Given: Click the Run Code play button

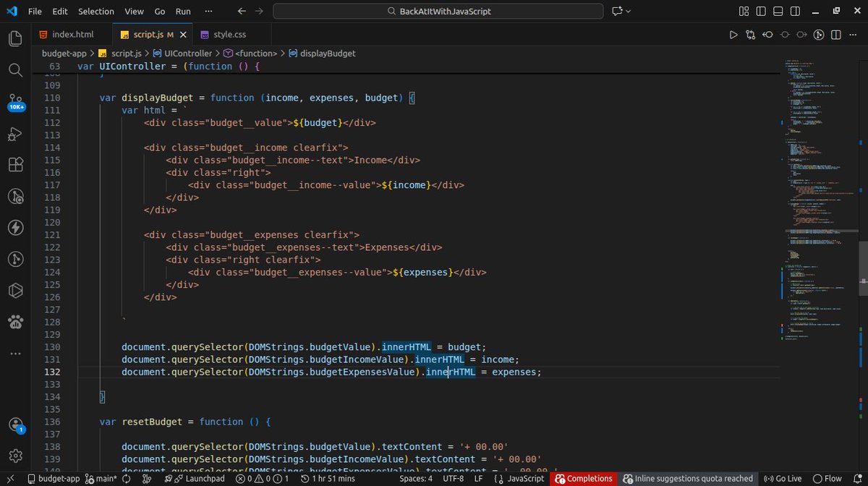Looking at the screenshot, I should pos(733,35).
